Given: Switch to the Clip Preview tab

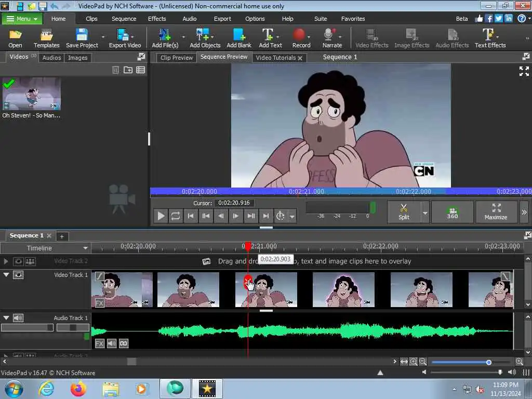Looking at the screenshot, I should pos(177,58).
